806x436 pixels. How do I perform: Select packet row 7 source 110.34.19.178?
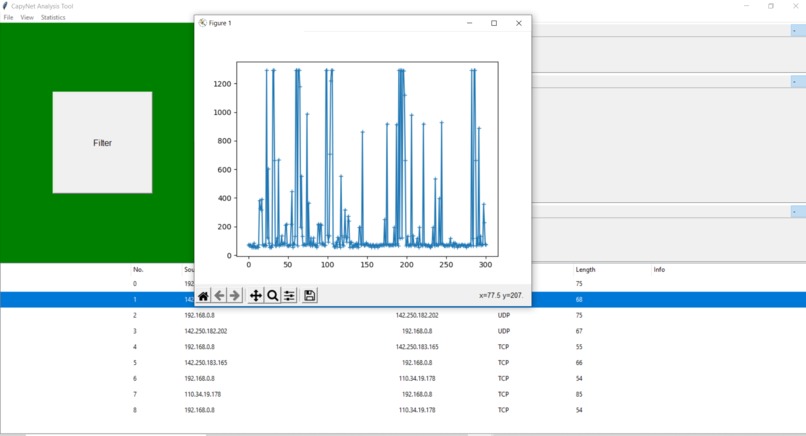click(203, 394)
